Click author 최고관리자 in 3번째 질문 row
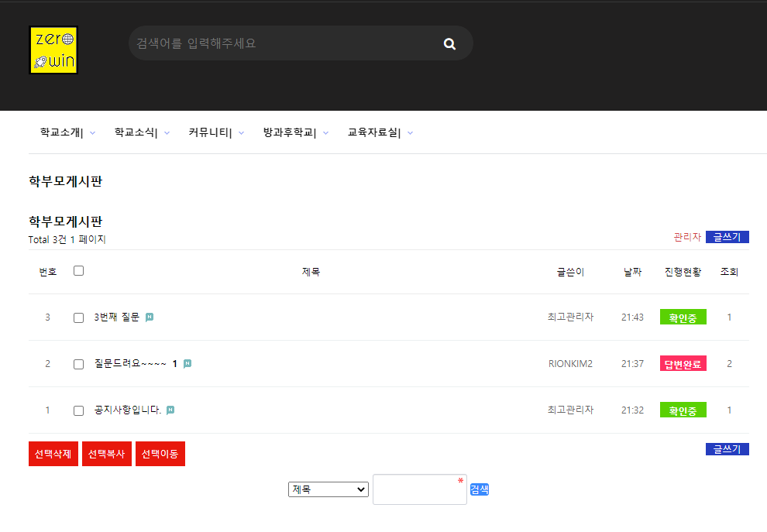The image size is (767, 532). click(570, 317)
